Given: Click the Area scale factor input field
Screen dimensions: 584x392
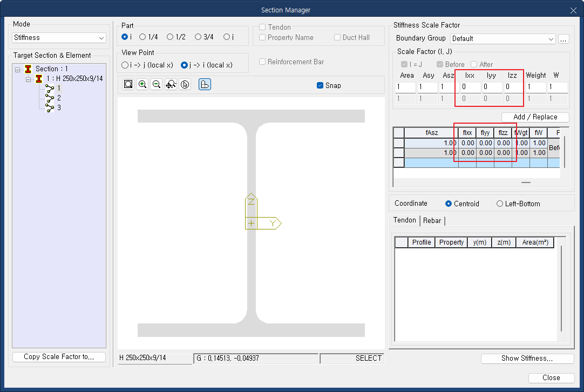Looking at the screenshot, I should tap(405, 87).
